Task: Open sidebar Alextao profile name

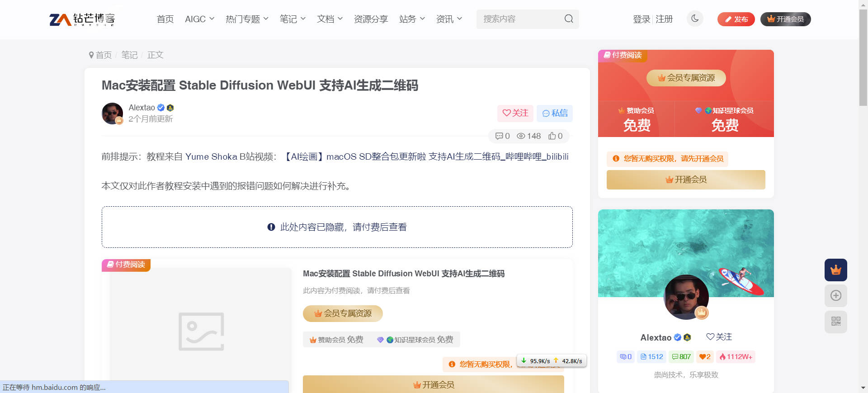Action: coord(656,337)
